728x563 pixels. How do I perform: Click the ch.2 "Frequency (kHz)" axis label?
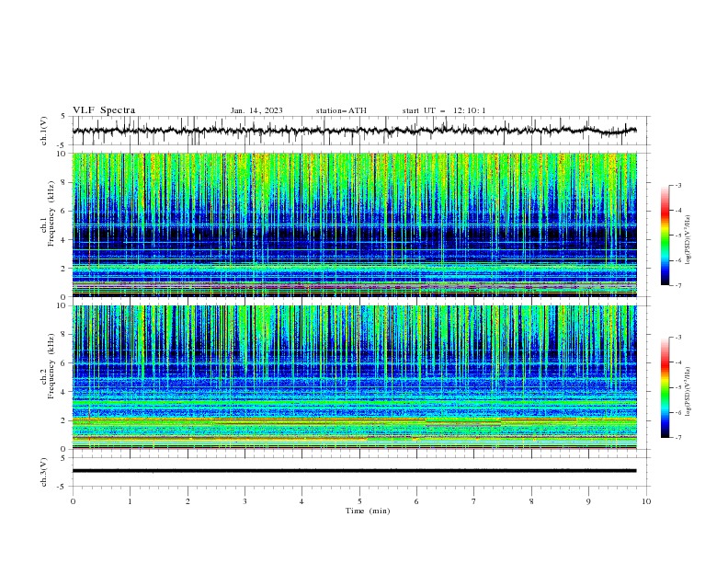click(51, 366)
